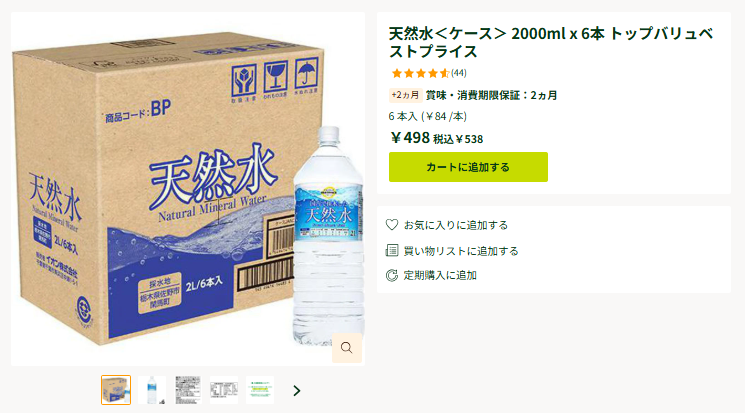The image size is (745, 413).
Task: Click the magnifier zoom icon on product image
Action: coord(347,348)
